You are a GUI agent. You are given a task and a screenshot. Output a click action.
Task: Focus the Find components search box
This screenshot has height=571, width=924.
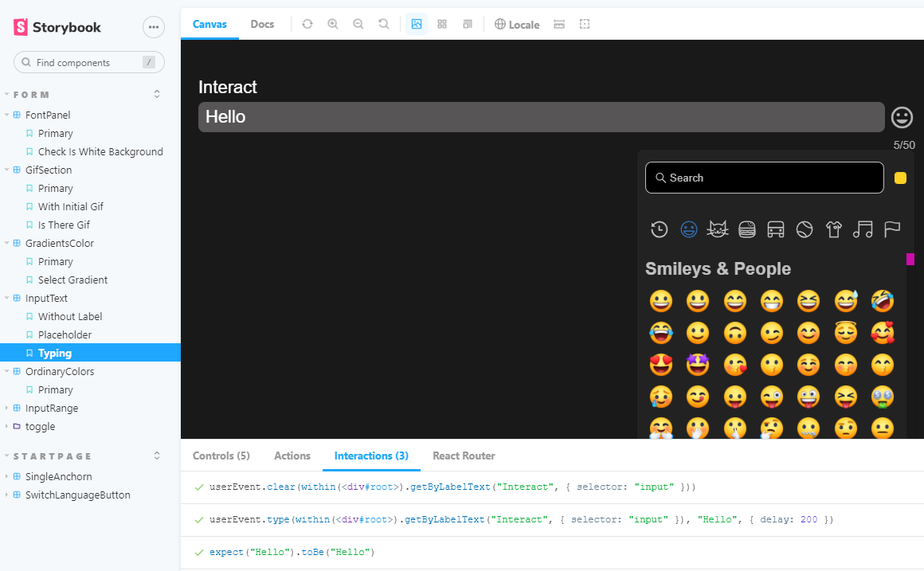click(89, 62)
